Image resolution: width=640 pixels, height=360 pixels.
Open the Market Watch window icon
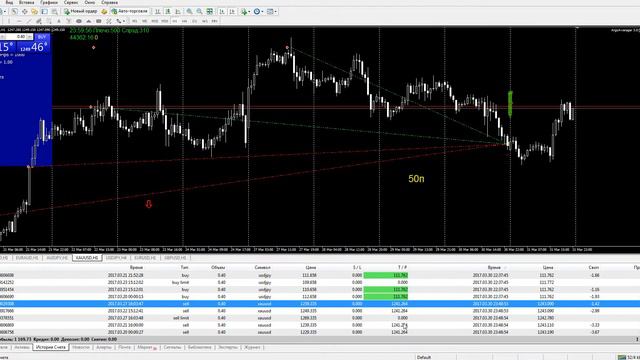15,11
